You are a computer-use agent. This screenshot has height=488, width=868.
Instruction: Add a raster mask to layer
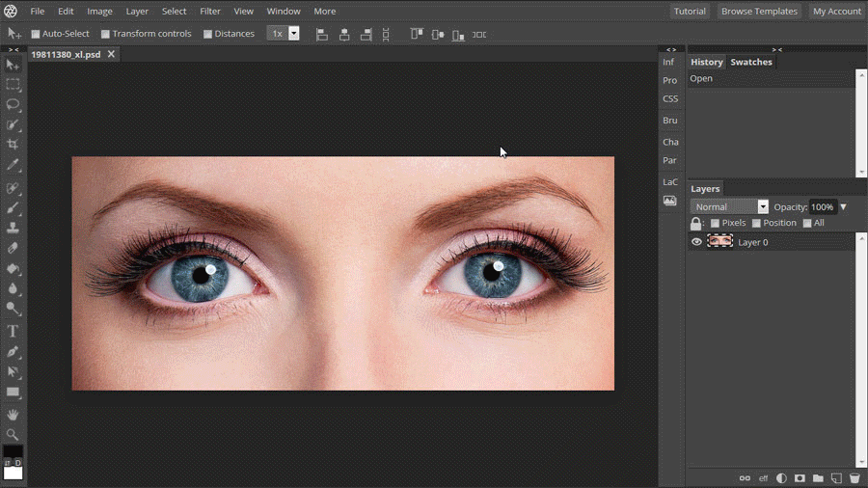click(x=800, y=478)
